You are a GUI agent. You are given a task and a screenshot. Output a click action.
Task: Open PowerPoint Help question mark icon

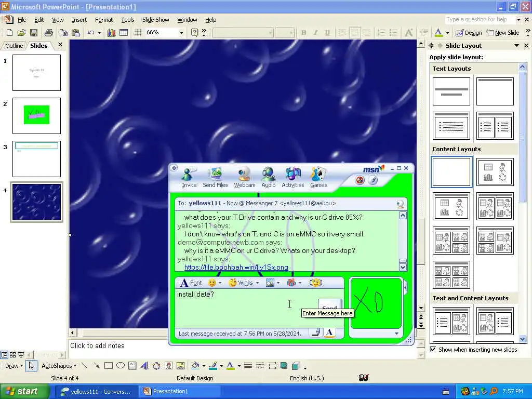(194, 33)
